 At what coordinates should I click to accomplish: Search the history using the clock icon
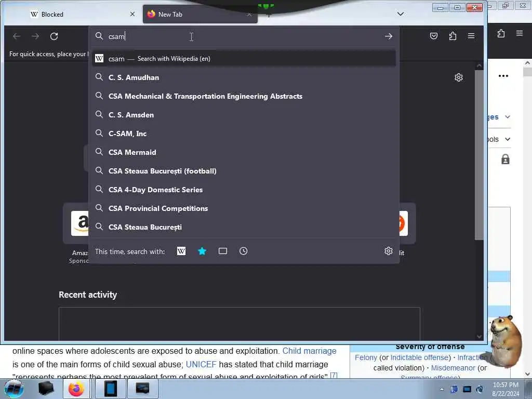tap(243, 251)
